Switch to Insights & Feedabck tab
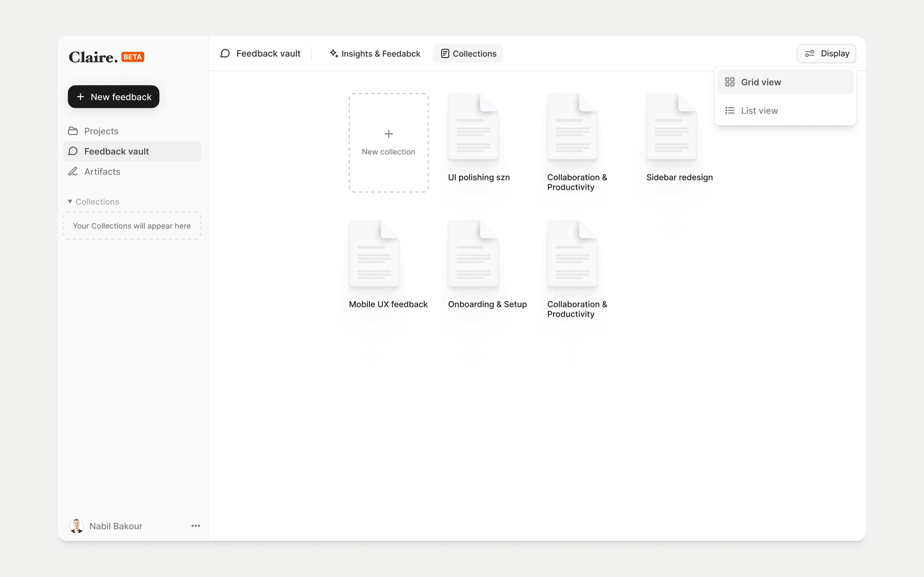 click(x=375, y=53)
